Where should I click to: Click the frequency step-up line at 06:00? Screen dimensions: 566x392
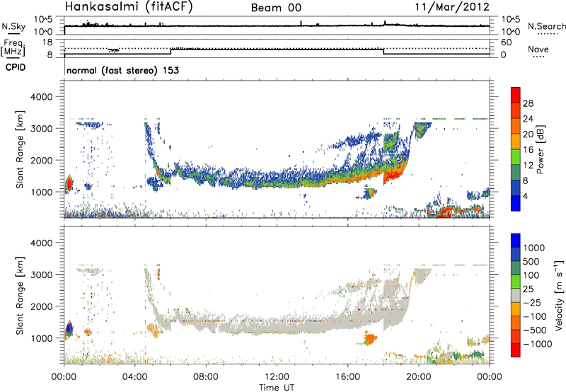tap(171, 51)
